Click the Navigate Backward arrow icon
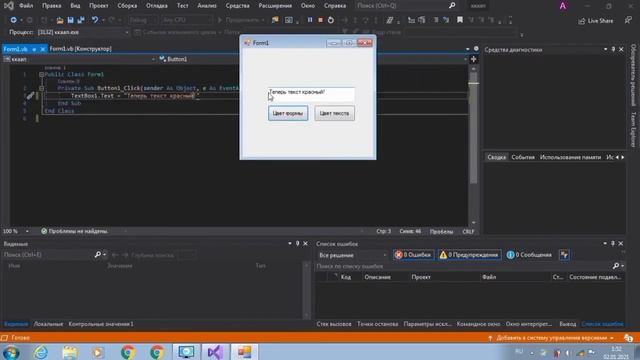The height and width of the screenshot is (360, 640). (x=13, y=20)
